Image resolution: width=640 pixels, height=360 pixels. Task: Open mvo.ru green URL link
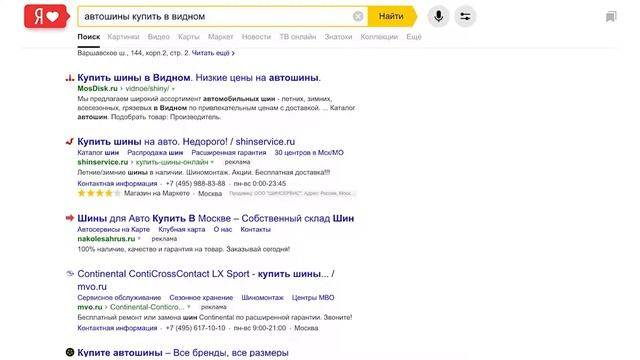pos(90,307)
